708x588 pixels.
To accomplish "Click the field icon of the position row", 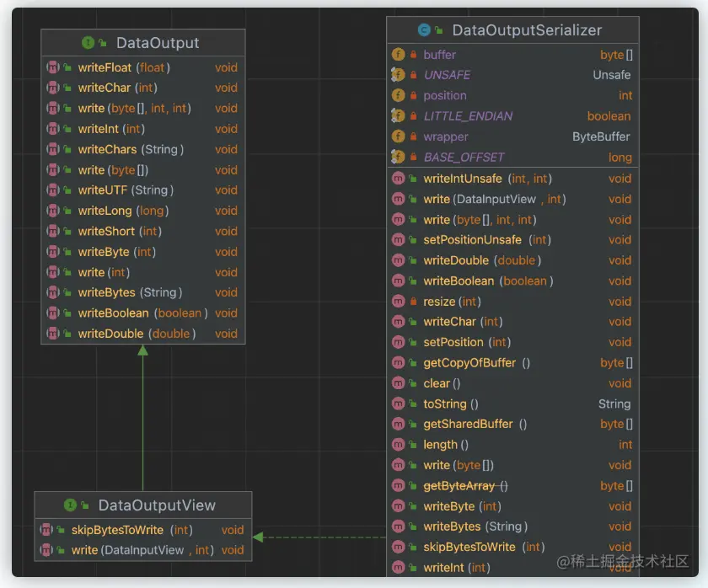I will (x=398, y=95).
